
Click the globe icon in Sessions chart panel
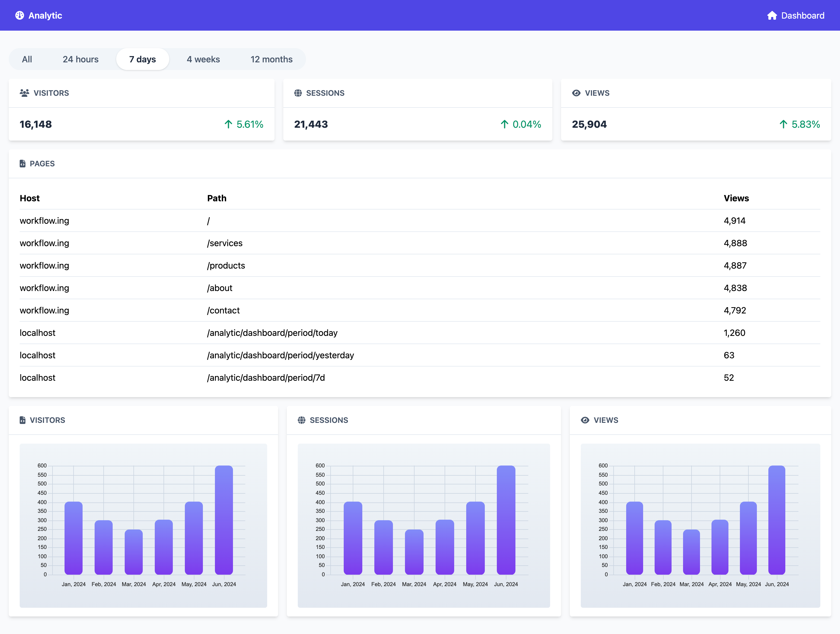pos(302,420)
